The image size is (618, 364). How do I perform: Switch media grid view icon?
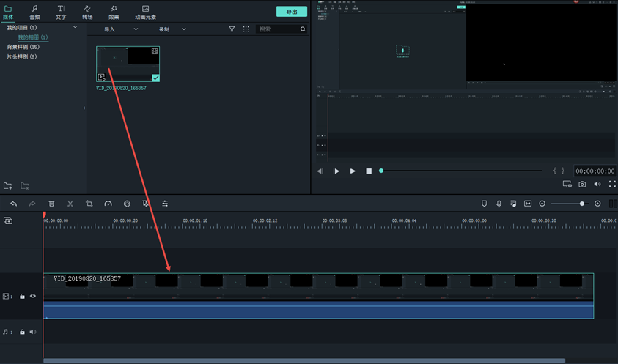246,29
